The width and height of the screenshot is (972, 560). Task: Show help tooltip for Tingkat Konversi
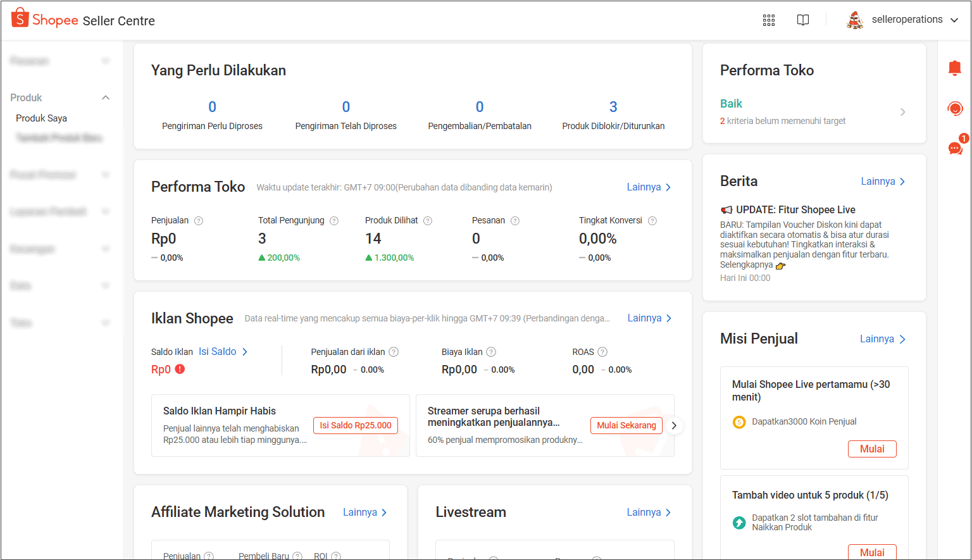[x=652, y=221]
